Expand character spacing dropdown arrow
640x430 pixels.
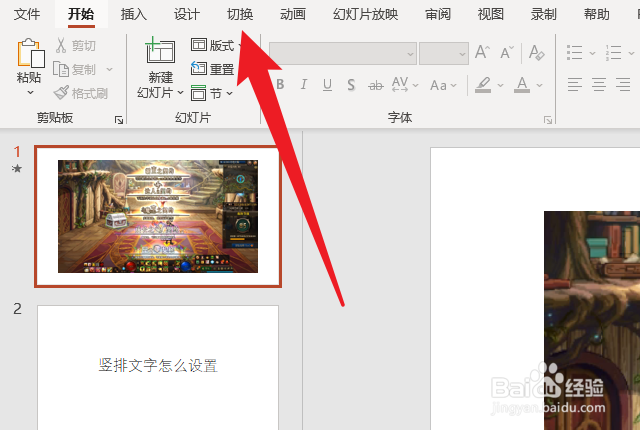(416, 85)
